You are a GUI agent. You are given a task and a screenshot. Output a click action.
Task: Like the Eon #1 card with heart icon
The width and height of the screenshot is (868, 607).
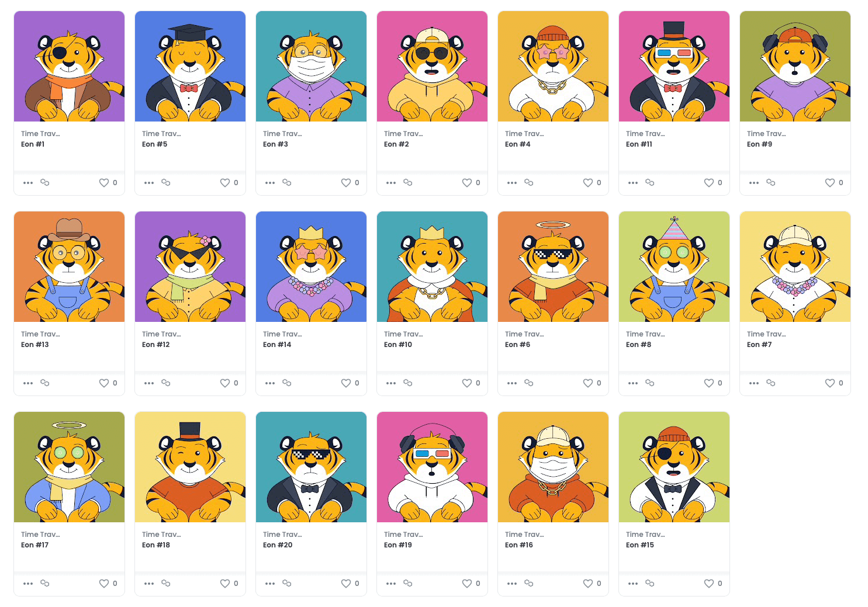[x=104, y=183]
